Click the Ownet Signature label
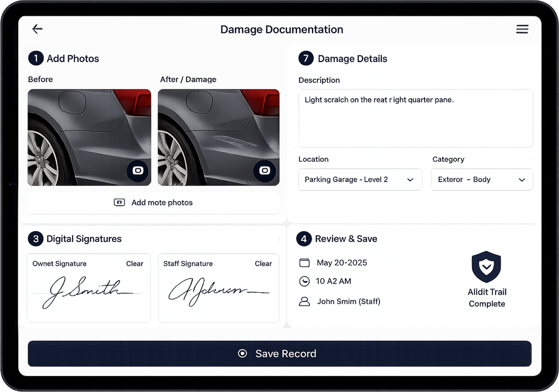The height and width of the screenshot is (392, 559). point(60,263)
